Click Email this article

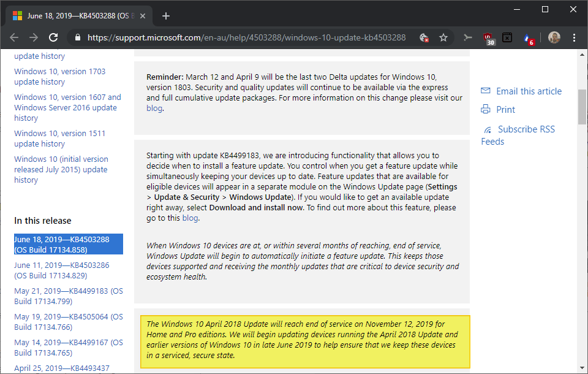point(529,91)
